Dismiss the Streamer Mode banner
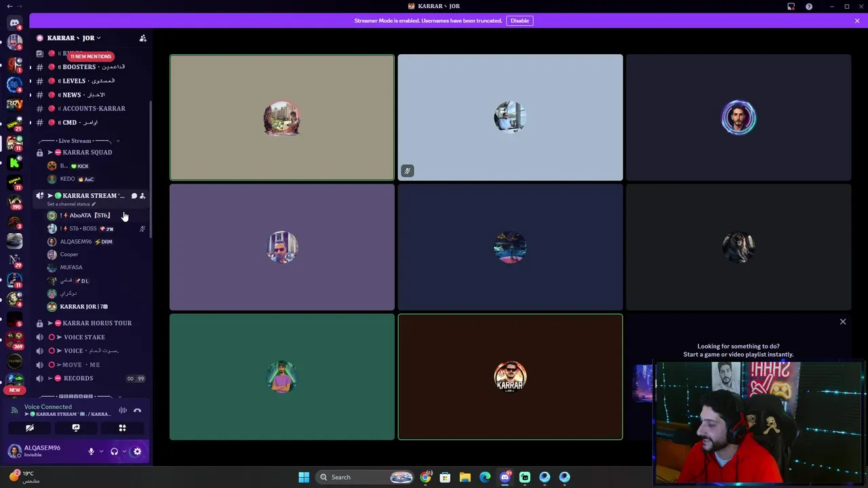Image resolution: width=868 pixels, height=488 pixels. [x=857, y=20]
